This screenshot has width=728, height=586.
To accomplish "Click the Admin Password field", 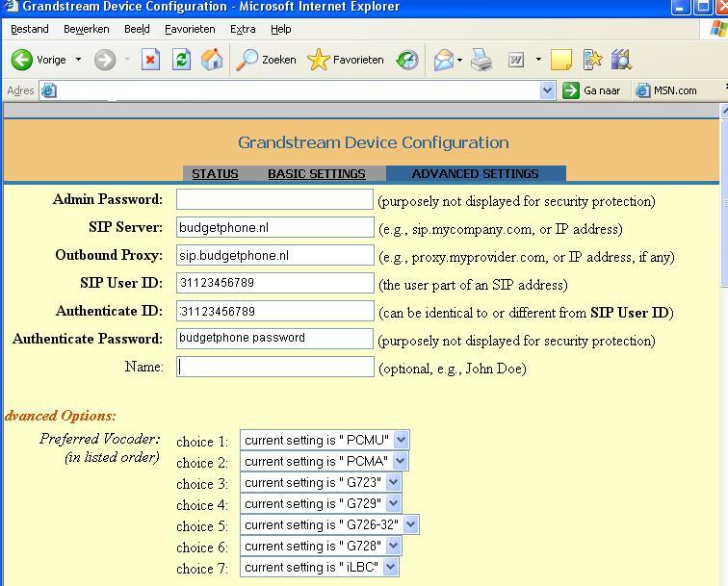I will [274, 199].
